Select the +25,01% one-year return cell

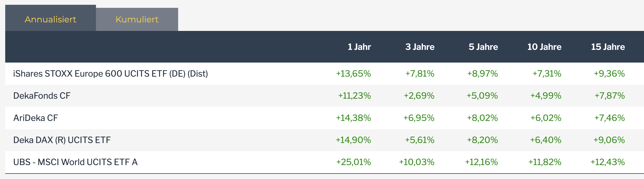[x=353, y=162]
